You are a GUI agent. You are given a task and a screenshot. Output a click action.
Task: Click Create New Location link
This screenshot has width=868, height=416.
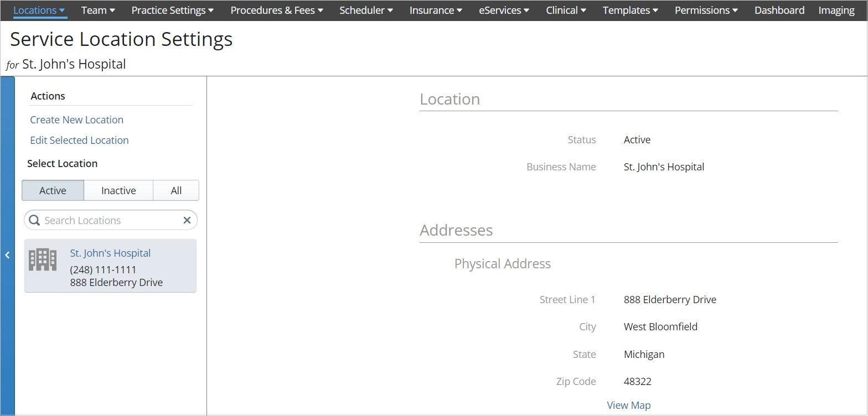pos(77,120)
